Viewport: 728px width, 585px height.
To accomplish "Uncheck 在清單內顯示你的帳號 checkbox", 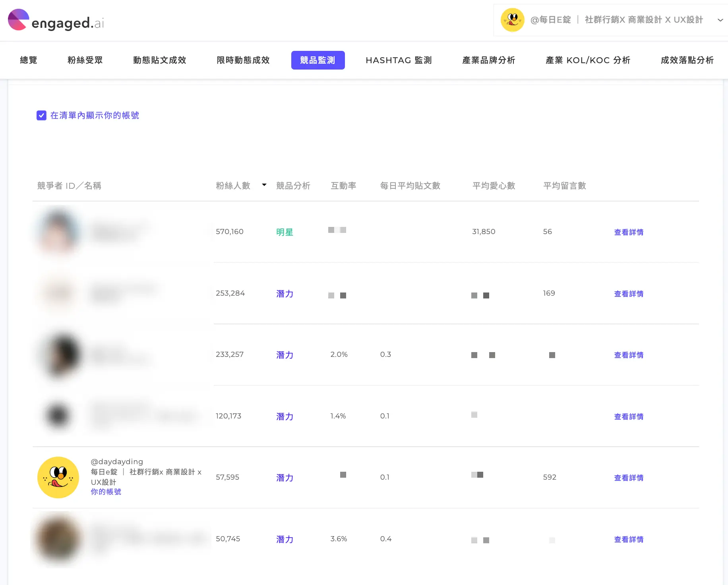I will pos(41,115).
